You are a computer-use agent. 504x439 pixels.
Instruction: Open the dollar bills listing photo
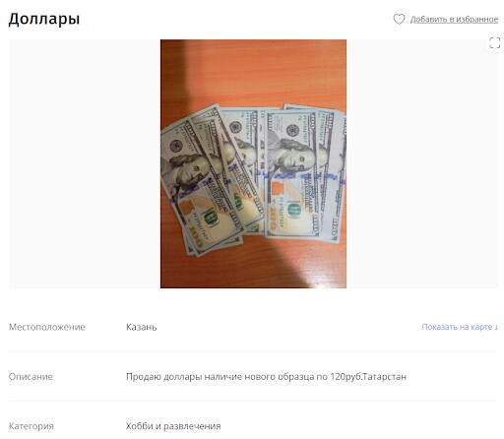tap(253, 163)
